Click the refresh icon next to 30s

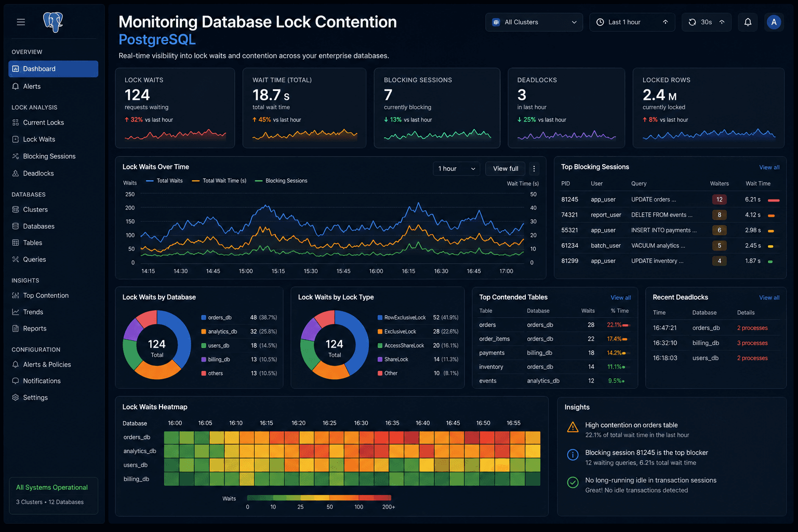point(692,22)
